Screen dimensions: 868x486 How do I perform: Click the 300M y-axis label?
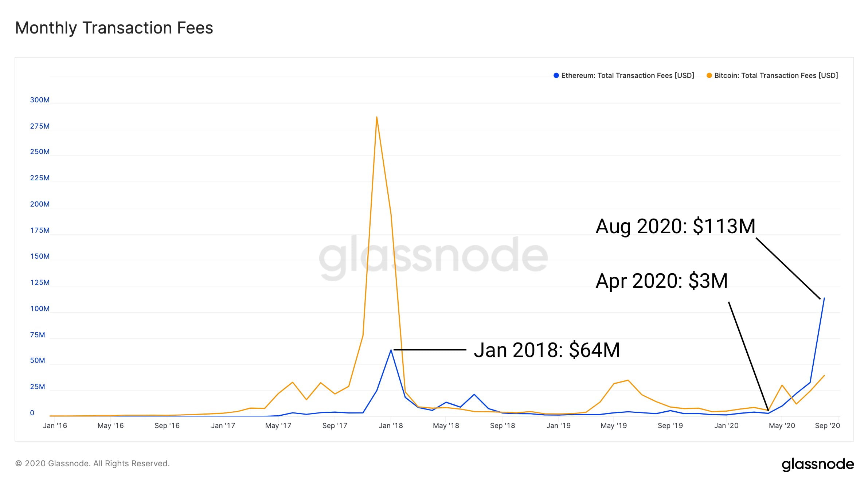click(40, 100)
